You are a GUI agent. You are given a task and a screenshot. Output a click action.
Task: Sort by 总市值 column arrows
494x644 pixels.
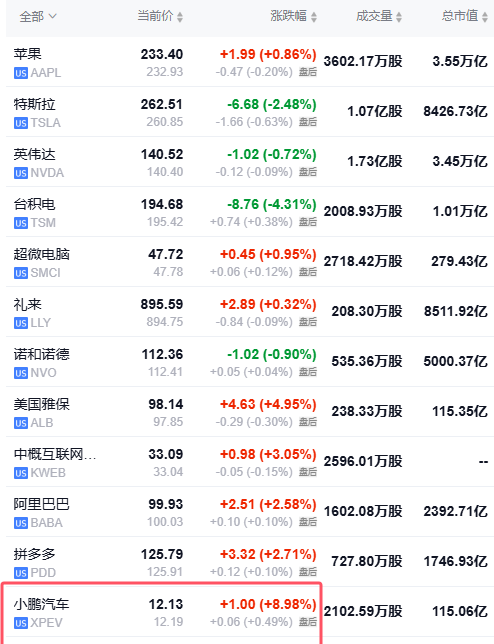click(485, 17)
